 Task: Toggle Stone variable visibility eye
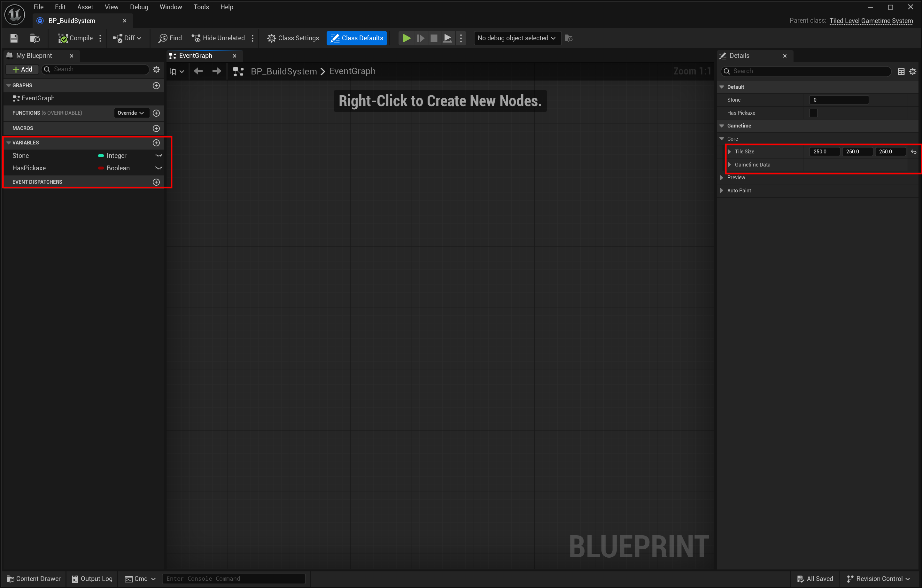[159, 155]
